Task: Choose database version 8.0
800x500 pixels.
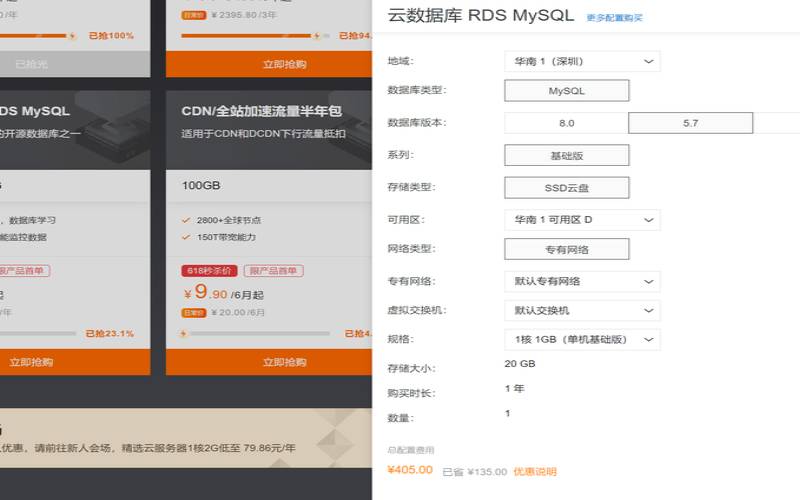Action: point(566,123)
